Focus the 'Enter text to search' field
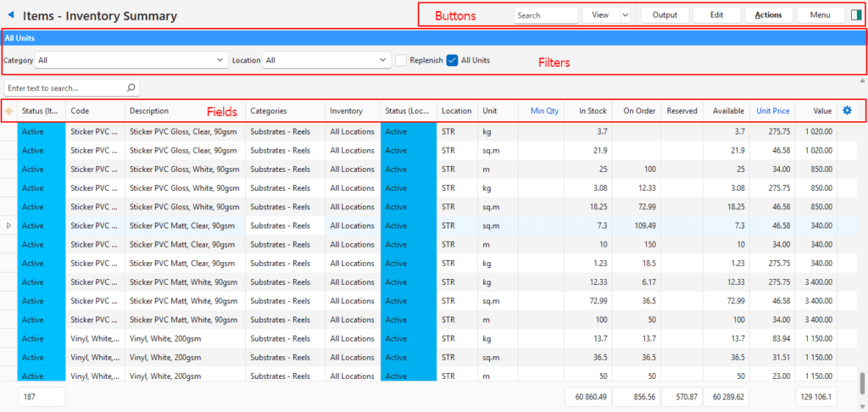The width and height of the screenshot is (868, 412). 64,87
